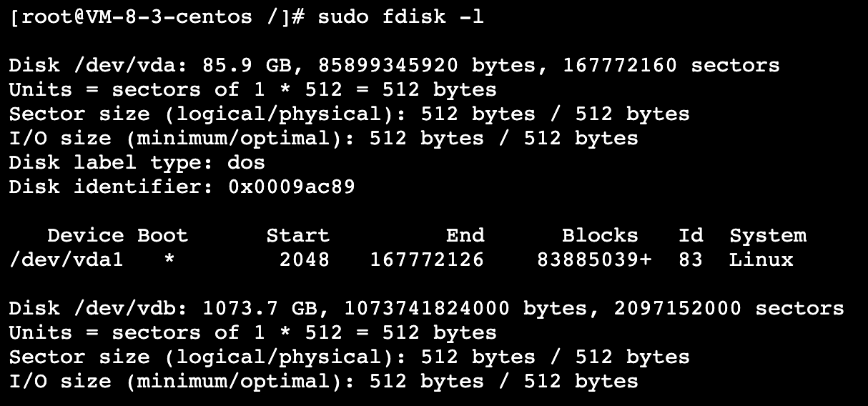Click the 'Boot' column header

(x=162, y=235)
